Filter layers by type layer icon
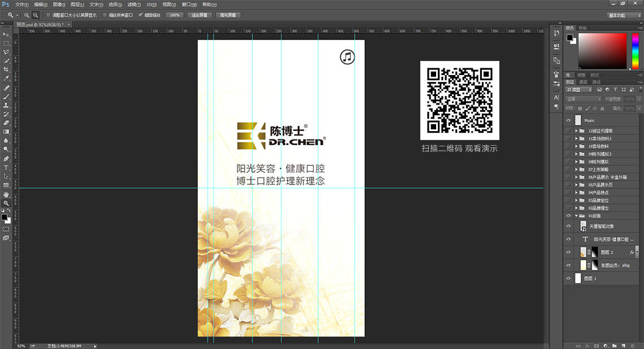 click(615, 89)
